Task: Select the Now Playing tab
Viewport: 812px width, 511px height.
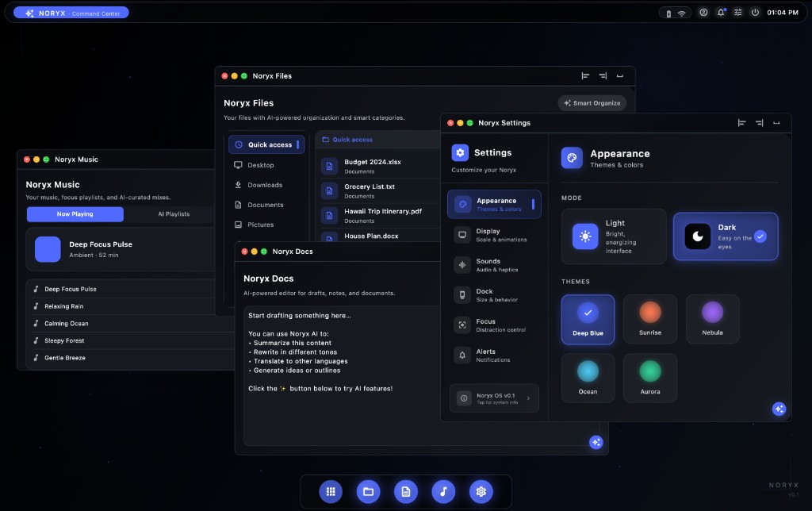Action: click(x=75, y=213)
